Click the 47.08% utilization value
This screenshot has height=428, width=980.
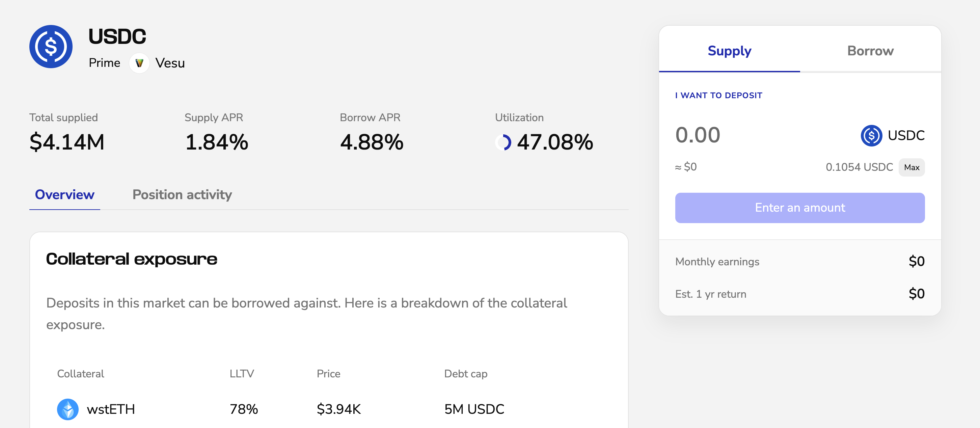(555, 142)
